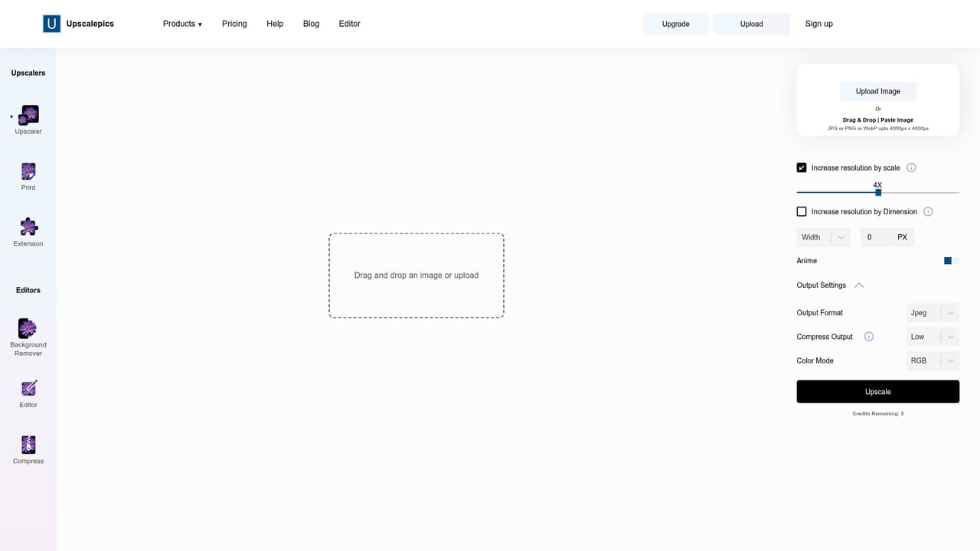
Task: Click the drag and drop upload area
Action: [416, 275]
